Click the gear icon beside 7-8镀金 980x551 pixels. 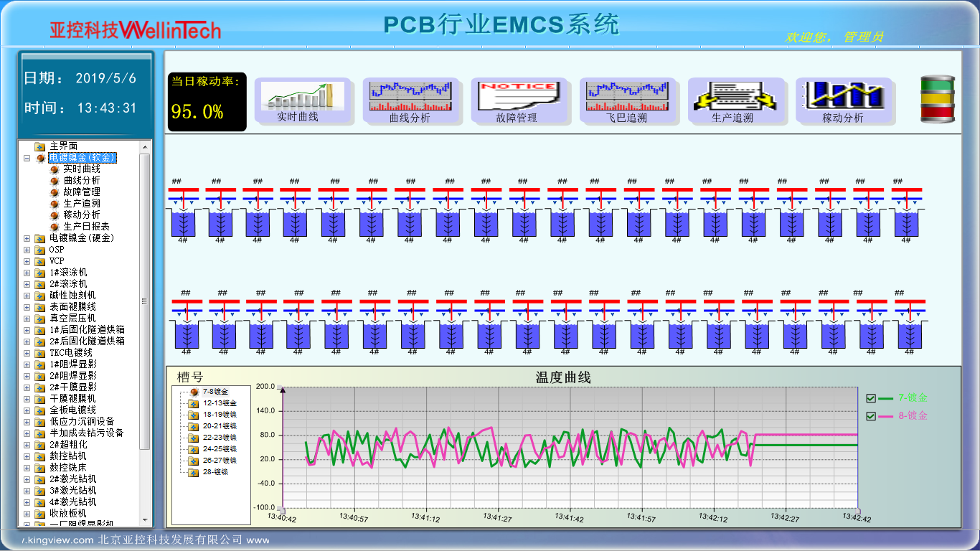194,392
